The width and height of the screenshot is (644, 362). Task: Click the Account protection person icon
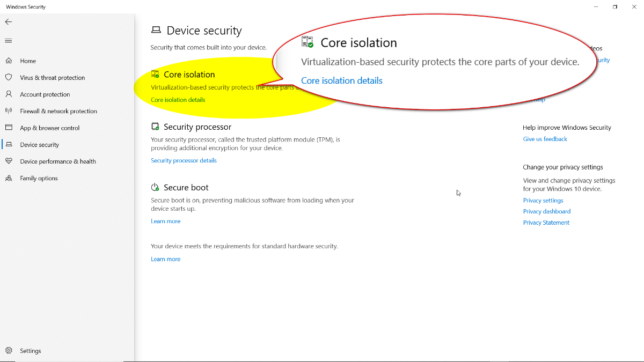pyautogui.click(x=9, y=94)
